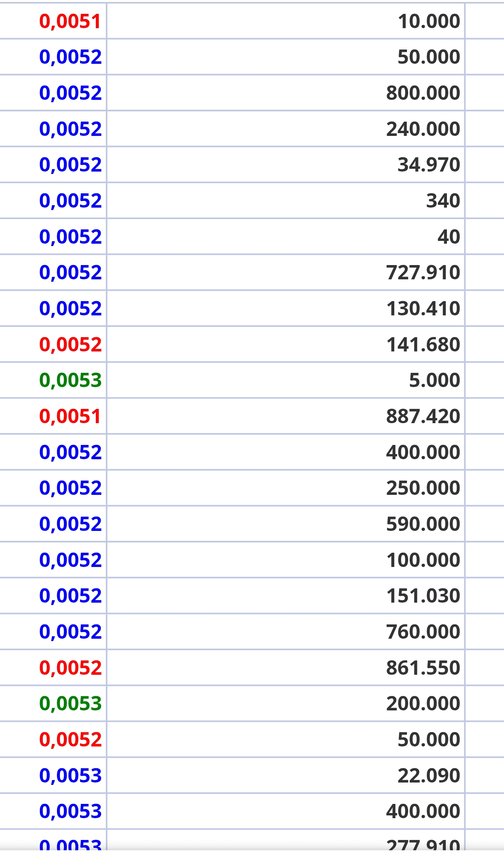Click the 340 volume cell
This screenshot has width=504, height=857.
[443, 200]
